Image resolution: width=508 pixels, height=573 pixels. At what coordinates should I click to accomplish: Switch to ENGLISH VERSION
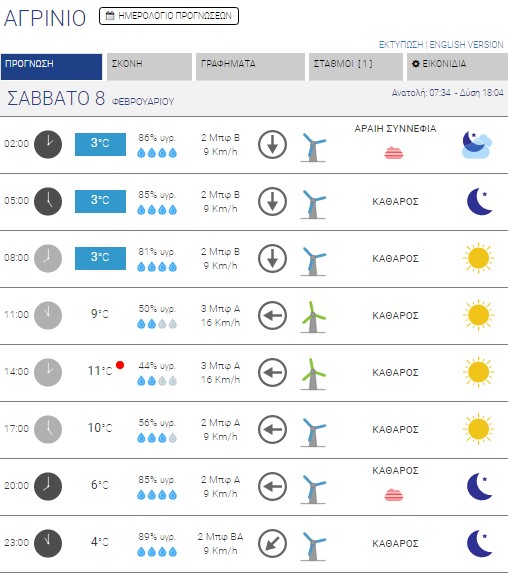466,45
